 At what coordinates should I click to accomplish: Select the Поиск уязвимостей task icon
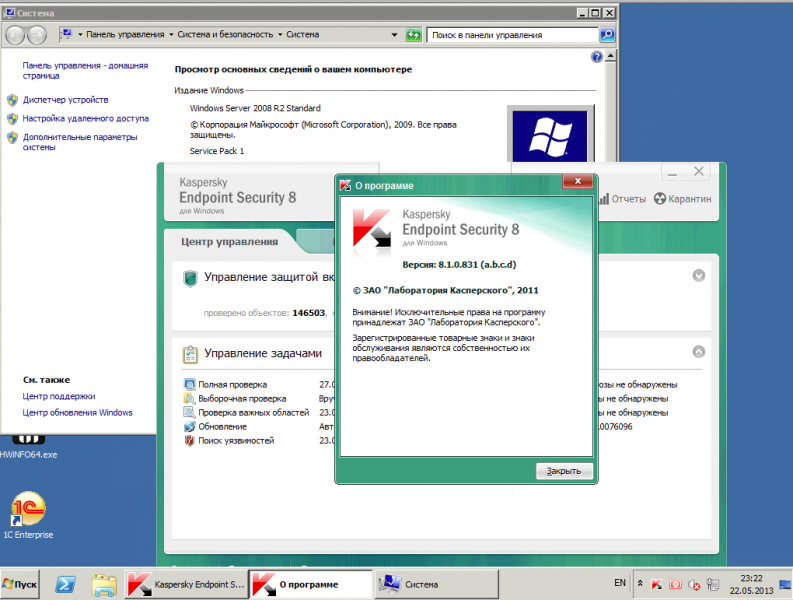189,441
